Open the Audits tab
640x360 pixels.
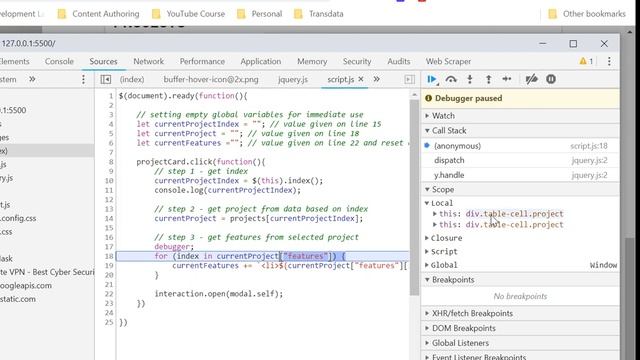(x=398, y=61)
